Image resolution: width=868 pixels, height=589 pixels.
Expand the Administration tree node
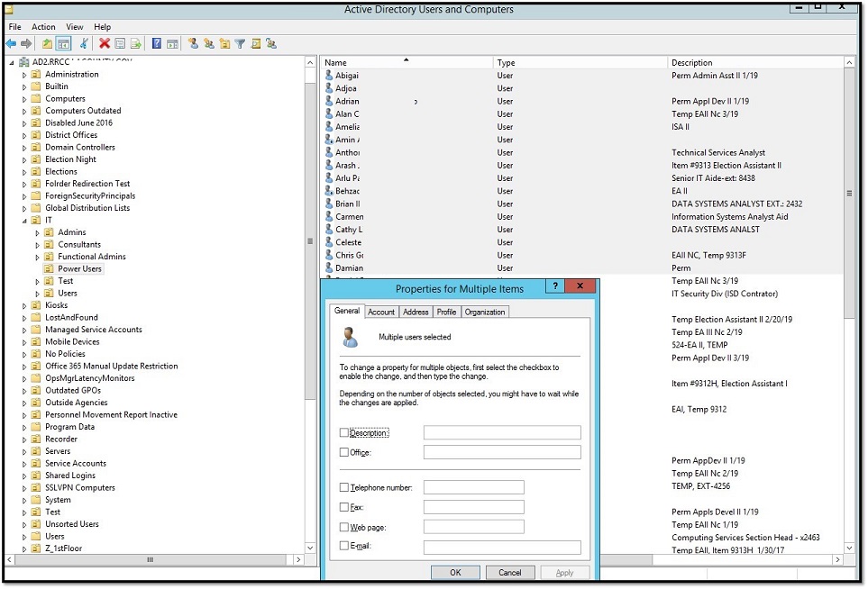pos(24,75)
